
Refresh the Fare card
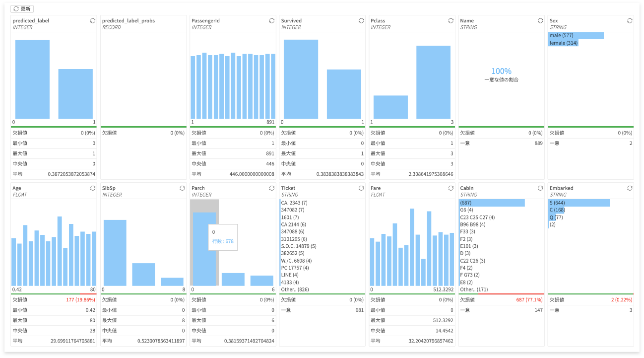[451, 188]
